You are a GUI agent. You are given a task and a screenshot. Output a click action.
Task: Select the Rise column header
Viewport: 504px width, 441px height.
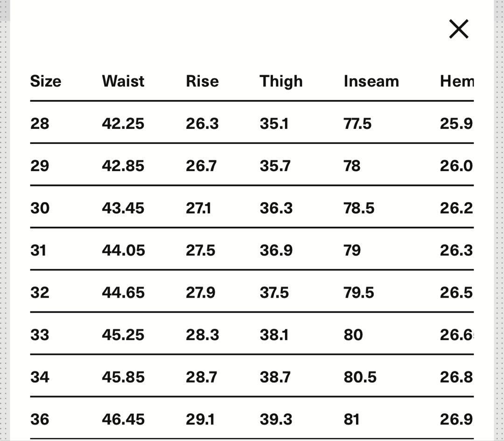pos(202,81)
